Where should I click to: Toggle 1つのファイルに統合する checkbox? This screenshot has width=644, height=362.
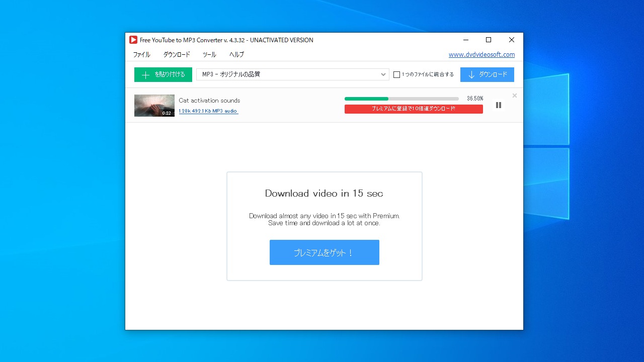[x=396, y=74]
